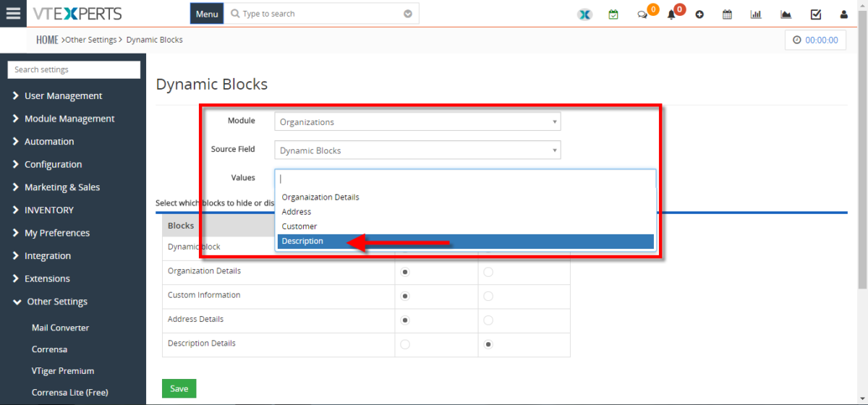This screenshot has width=868, height=405.
Task: Select the unselected radio in Organization Details row
Action: click(488, 272)
